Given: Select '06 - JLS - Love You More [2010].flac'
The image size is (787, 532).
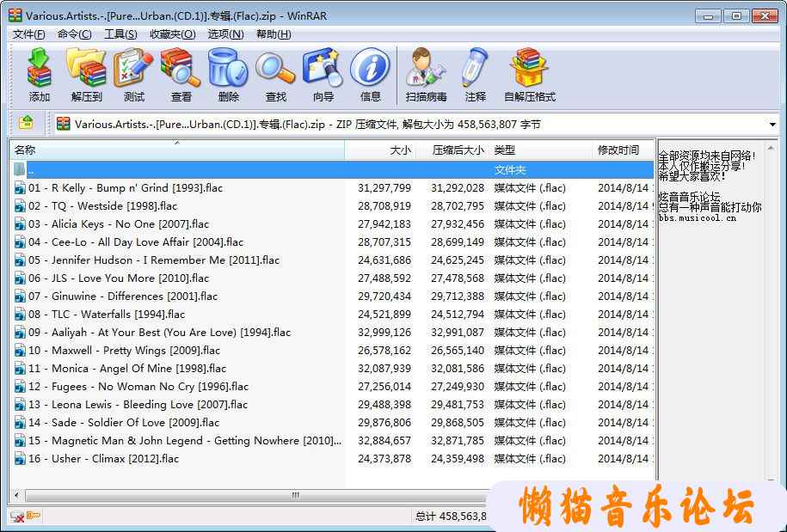Looking at the screenshot, I should 119,278.
